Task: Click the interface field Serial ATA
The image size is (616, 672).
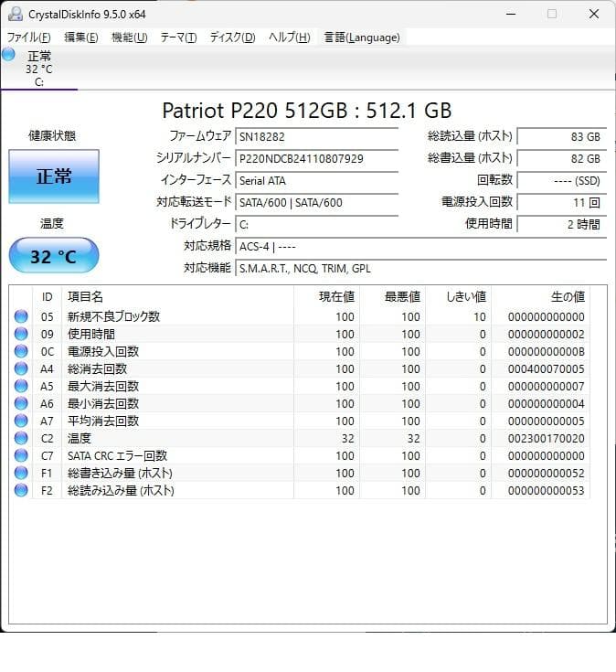Action: 316,180
